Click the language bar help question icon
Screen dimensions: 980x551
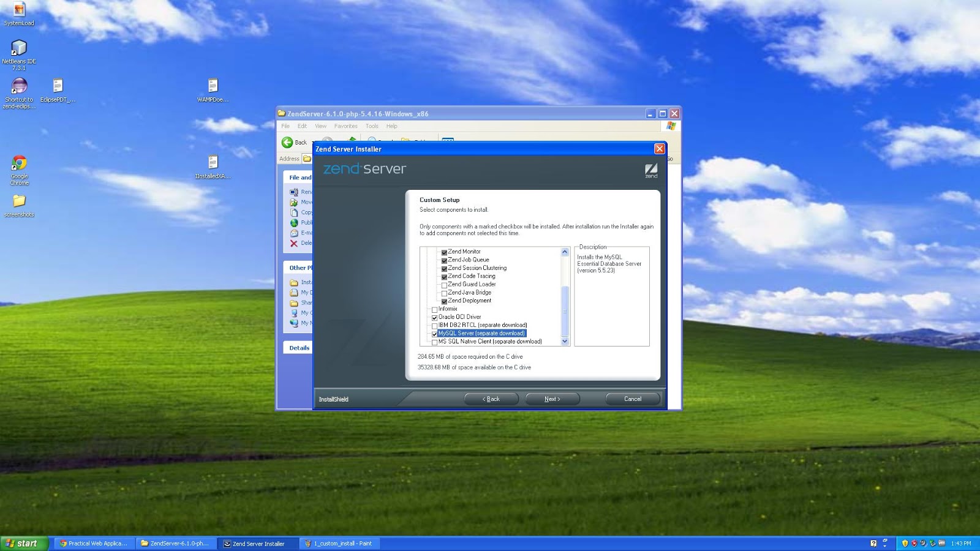click(x=873, y=543)
